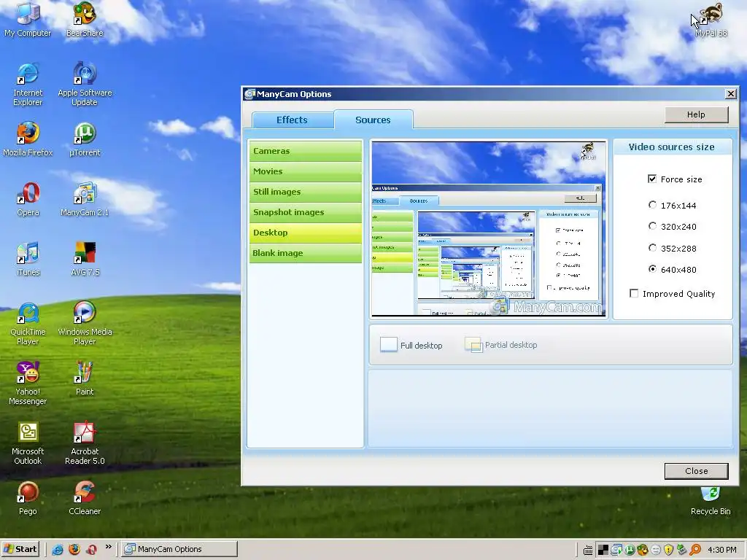Switch to the Sources tab
The height and width of the screenshot is (560, 747).
point(373,120)
